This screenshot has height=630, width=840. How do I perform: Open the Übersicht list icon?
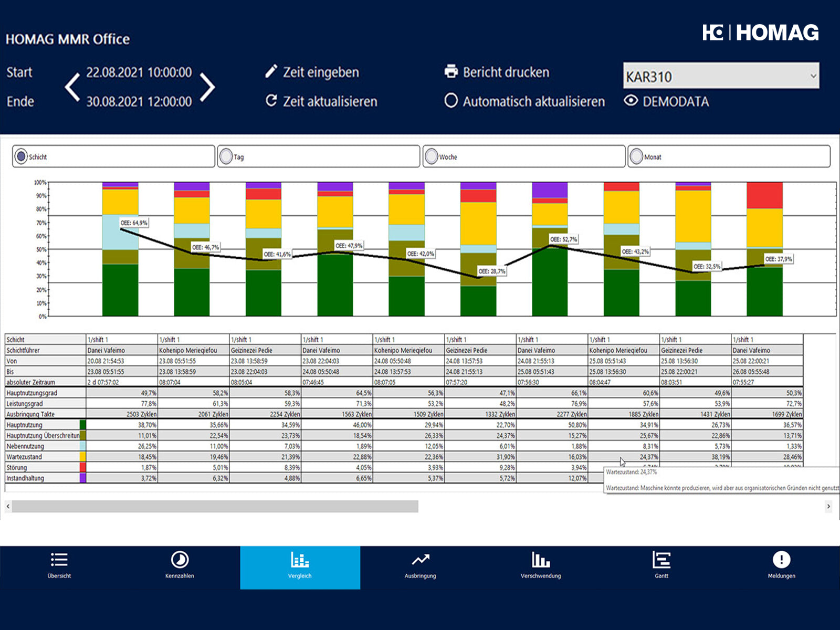point(59,560)
